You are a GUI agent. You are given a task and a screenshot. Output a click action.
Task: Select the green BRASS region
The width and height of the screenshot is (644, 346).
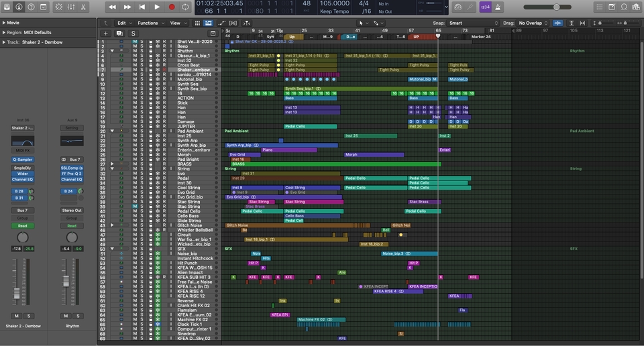pos(335,164)
